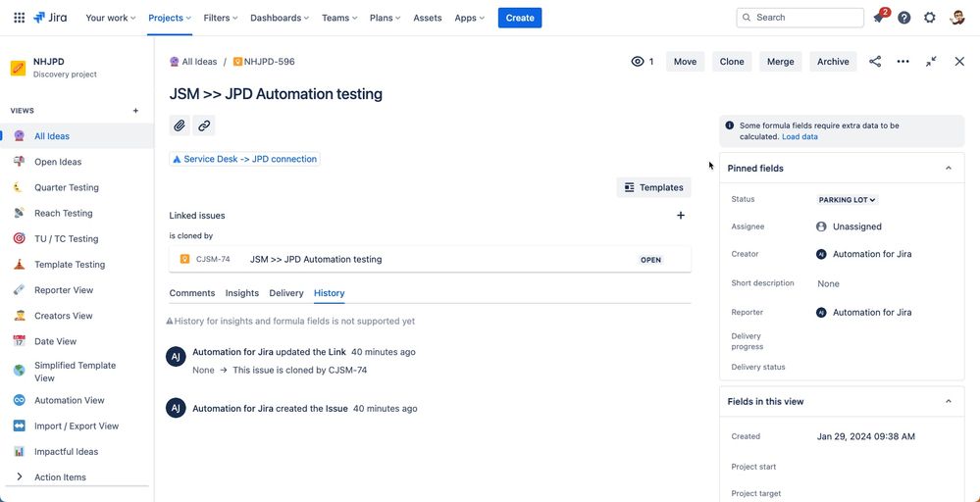
Task: Click the Merge button
Action: pos(781,61)
